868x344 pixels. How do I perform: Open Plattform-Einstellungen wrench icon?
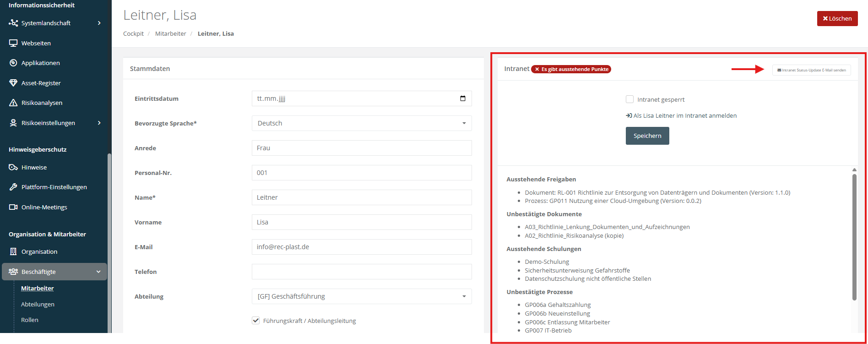[13, 187]
